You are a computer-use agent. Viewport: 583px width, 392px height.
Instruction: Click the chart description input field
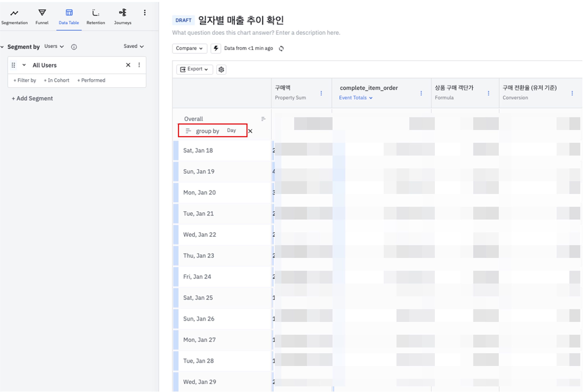pyautogui.click(x=256, y=33)
